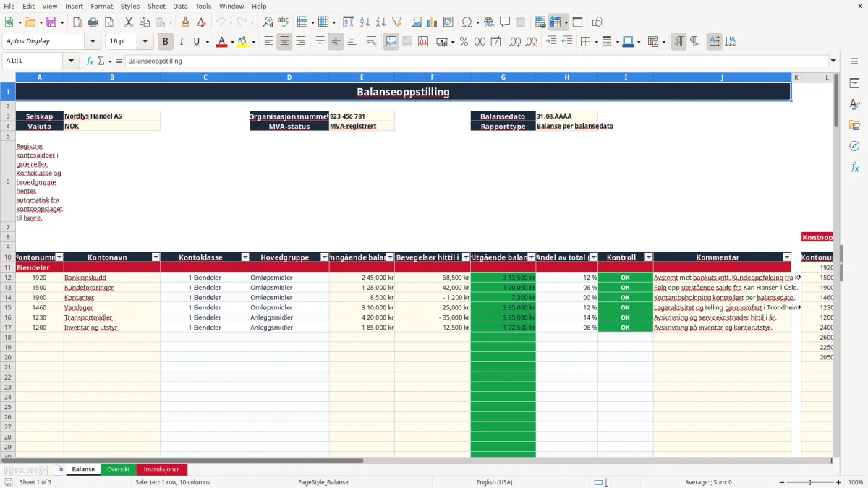Open the Hovedgruppe filter dropdown
Viewport: 868px width, 488px height.
(325, 257)
